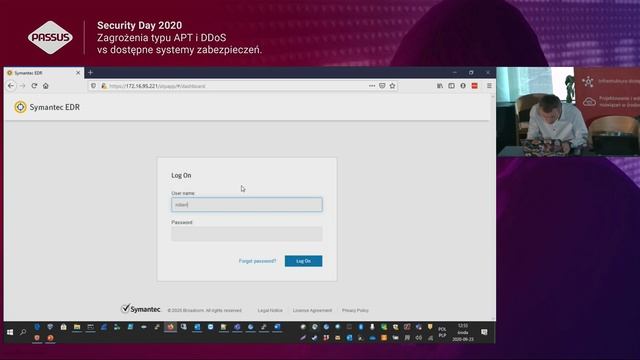Toggle the Firefox sidebar view
Image resolution: width=640 pixels, height=360 pixels.
click(x=451, y=86)
